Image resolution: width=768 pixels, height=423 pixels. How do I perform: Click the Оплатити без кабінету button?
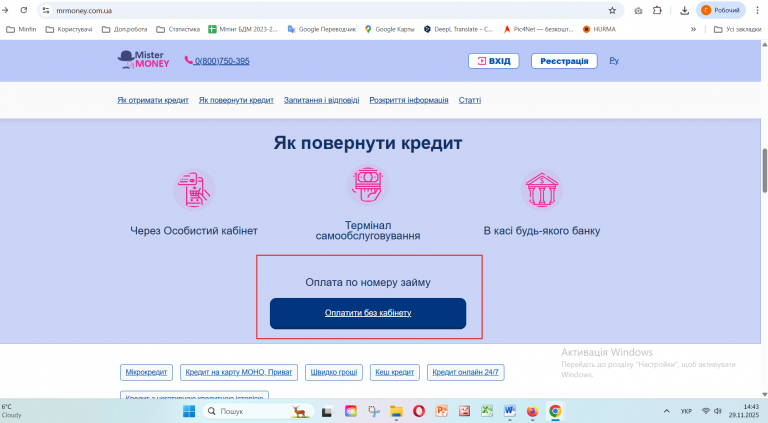[x=368, y=313]
